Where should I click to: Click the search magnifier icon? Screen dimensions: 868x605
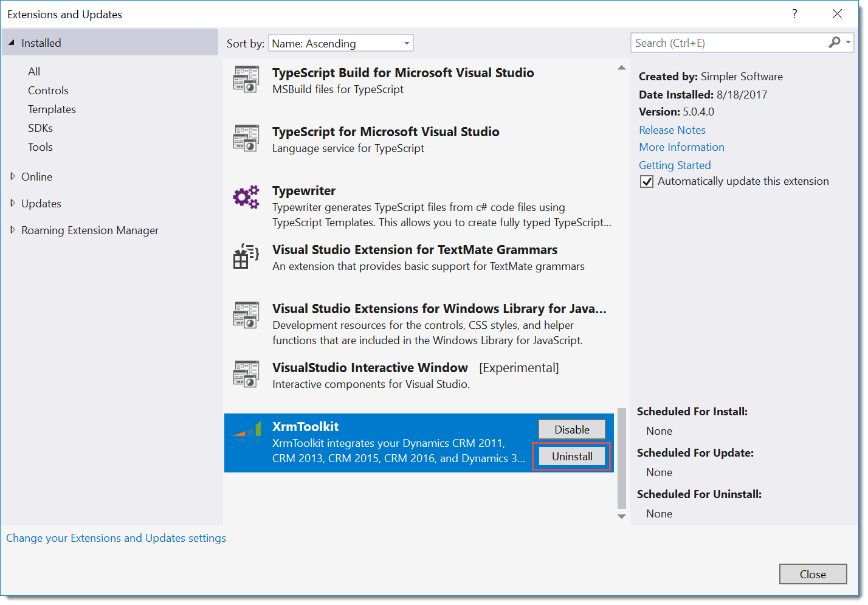tap(835, 43)
